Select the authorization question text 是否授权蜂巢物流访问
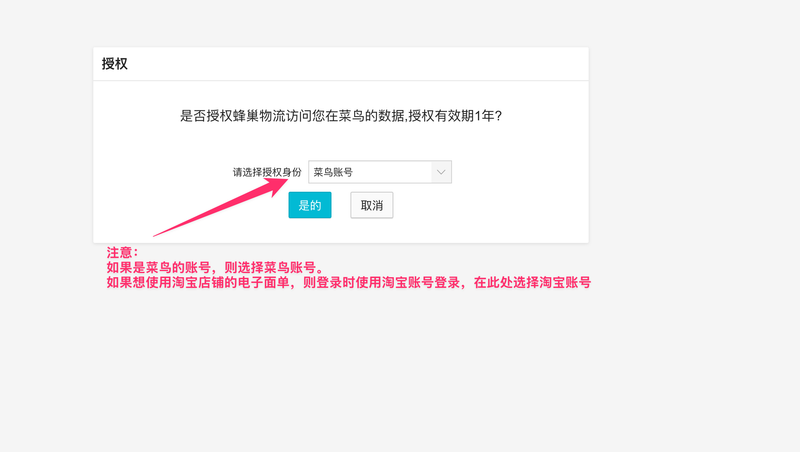 pyautogui.click(x=341, y=116)
